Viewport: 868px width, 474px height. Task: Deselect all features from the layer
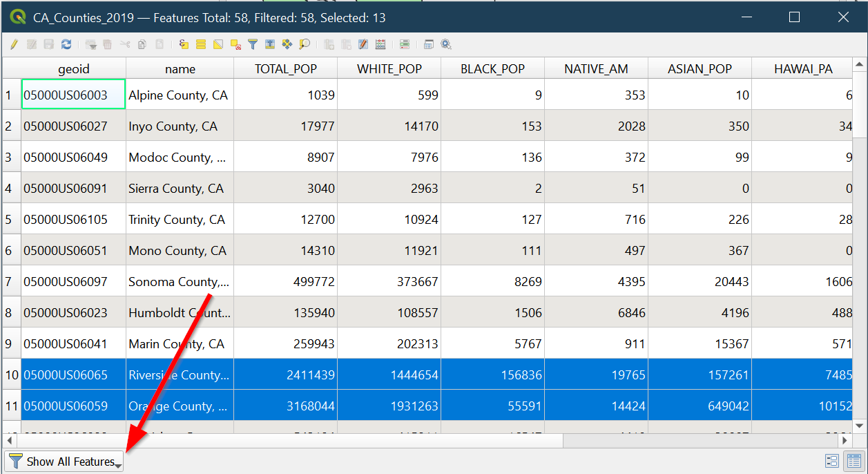[x=235, y=44]
